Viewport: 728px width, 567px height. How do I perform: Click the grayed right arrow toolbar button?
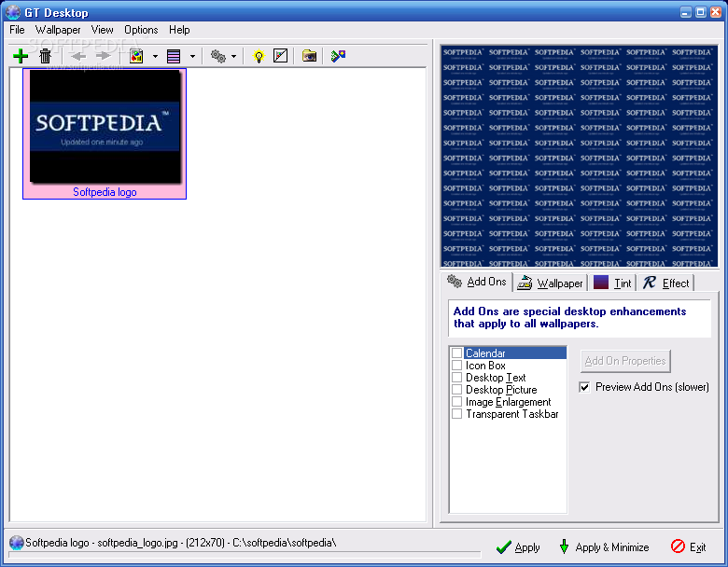coord(103,56)
